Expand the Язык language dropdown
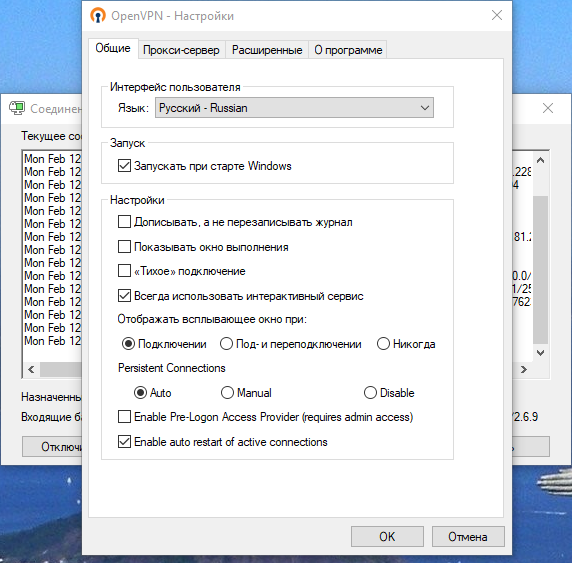This screenshot has height=563, width=572. click(x=294, y=108)
